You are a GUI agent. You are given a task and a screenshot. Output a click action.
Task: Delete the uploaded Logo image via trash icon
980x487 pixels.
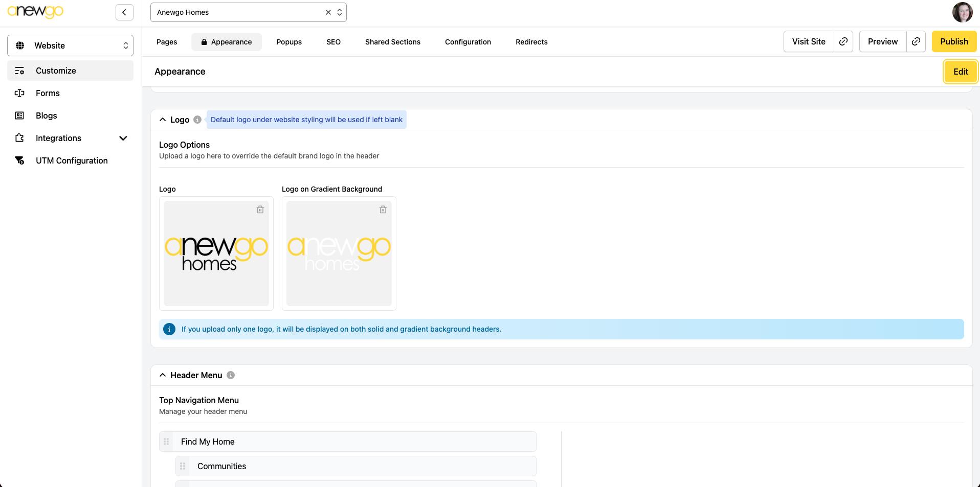click(260, 210)
